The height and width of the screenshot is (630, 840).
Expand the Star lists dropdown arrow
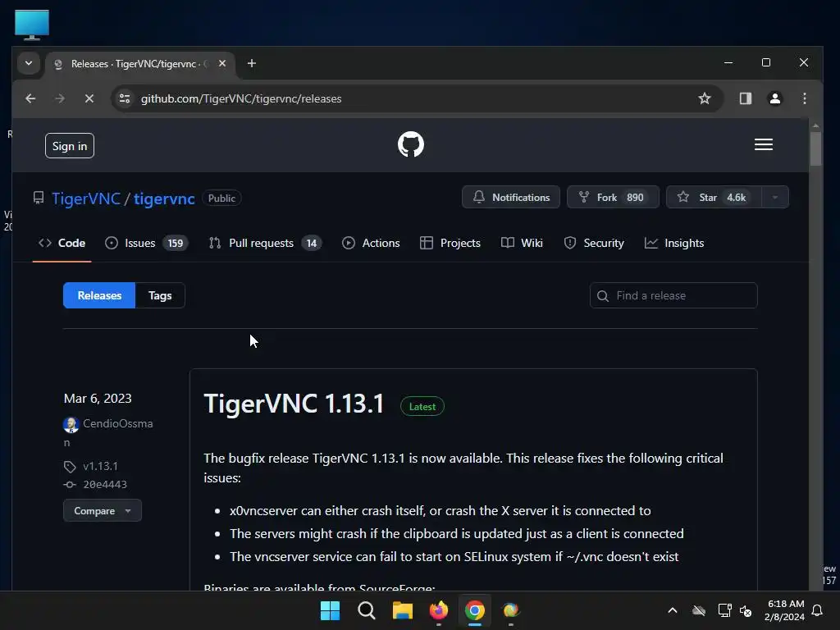[774, 197]
